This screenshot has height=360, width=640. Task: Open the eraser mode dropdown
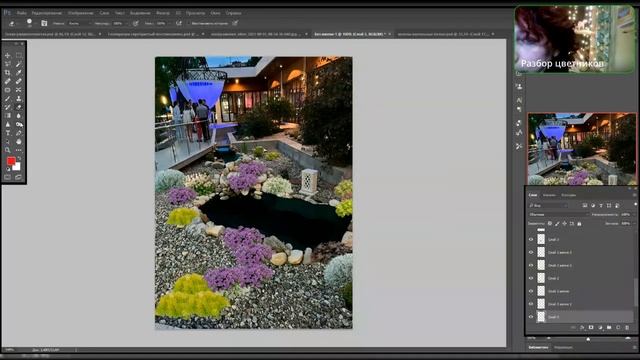[79, 24]
